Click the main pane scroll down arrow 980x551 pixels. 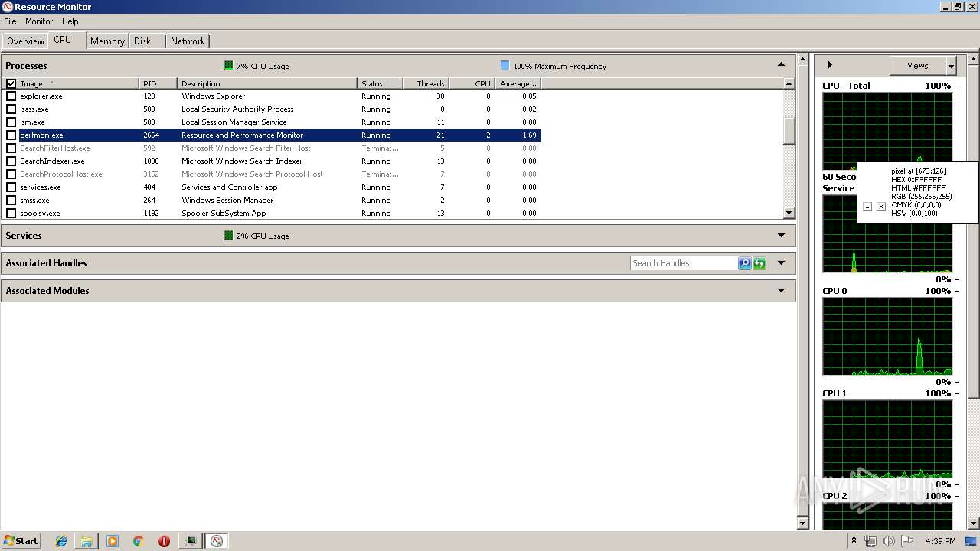click(802, 523)
